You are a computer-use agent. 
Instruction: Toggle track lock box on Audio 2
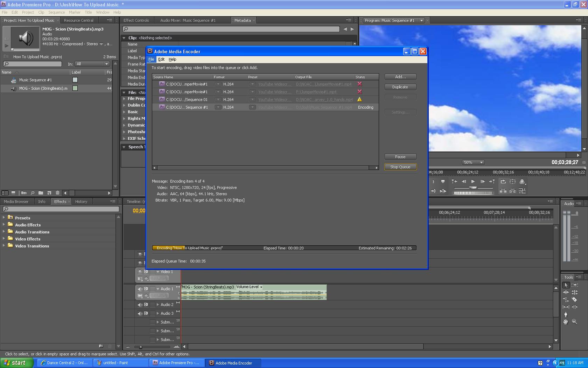[153, 305]
